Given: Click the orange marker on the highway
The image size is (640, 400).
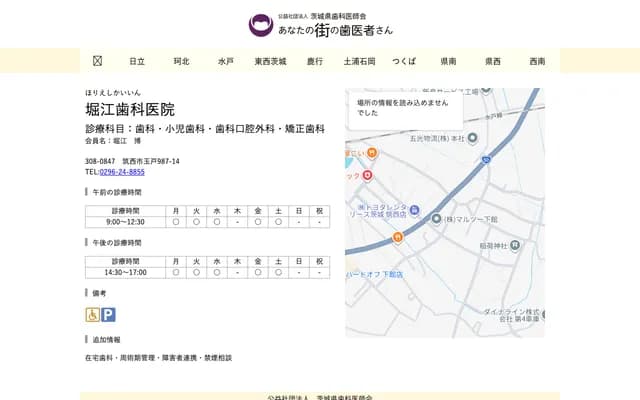Looking at the screenshot, I should (398, 237).
